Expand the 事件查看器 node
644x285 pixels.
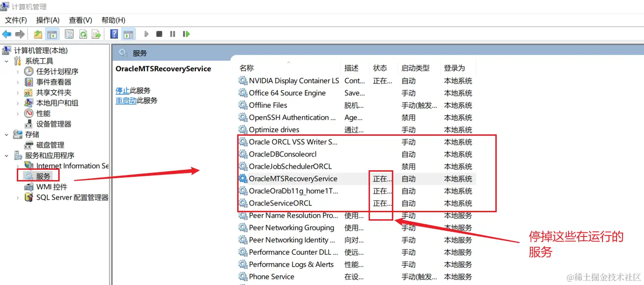(18, 82)
